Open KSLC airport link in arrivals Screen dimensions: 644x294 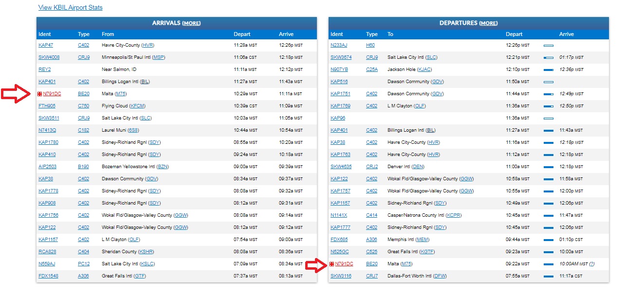coord(147,264)
